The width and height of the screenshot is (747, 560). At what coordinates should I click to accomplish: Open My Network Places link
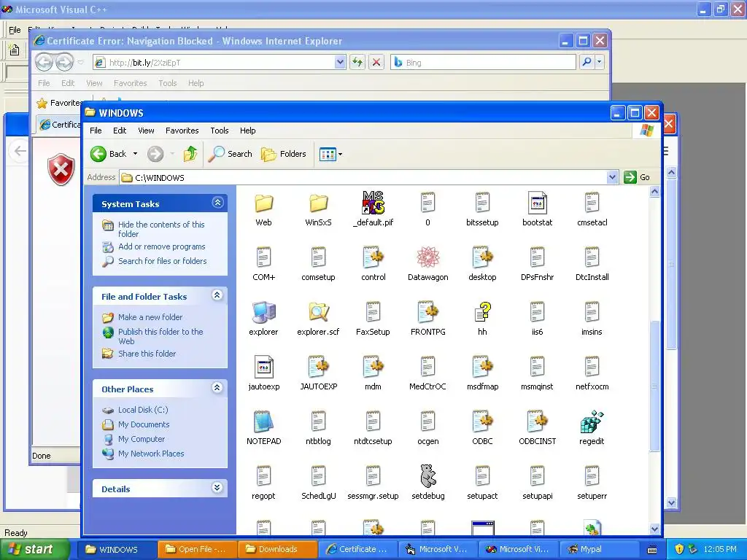click(x=151, y=454)
